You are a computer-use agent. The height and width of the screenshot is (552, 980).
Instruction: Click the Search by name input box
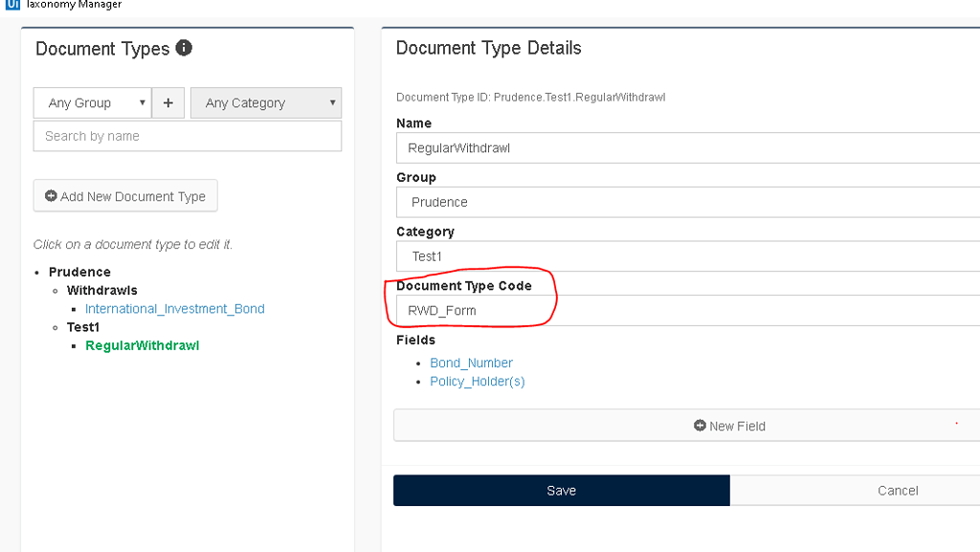(x=187, y=135)
